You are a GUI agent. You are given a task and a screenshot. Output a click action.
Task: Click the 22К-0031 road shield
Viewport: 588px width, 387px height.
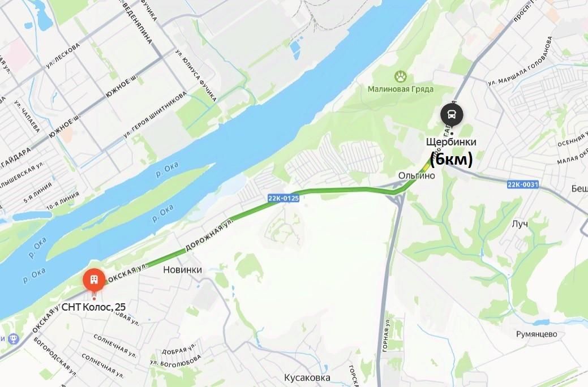tap(523, 184)
